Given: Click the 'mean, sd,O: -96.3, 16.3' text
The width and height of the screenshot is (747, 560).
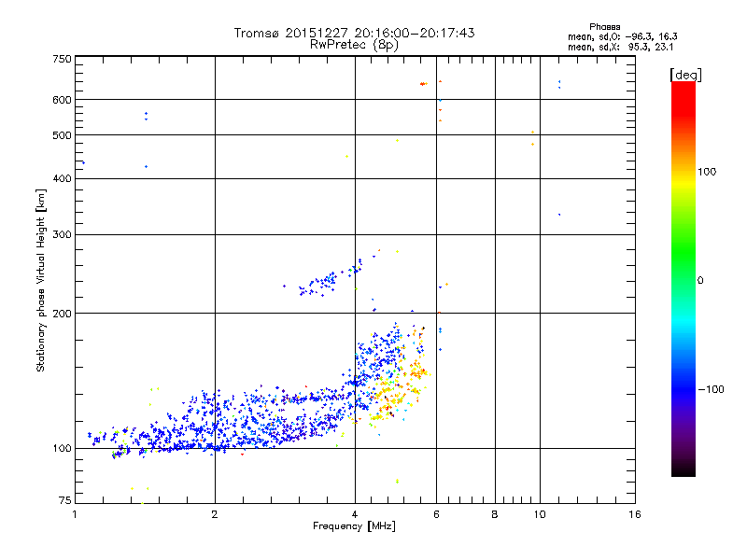Looking at the screenshot, I should [x=622, y=36].
